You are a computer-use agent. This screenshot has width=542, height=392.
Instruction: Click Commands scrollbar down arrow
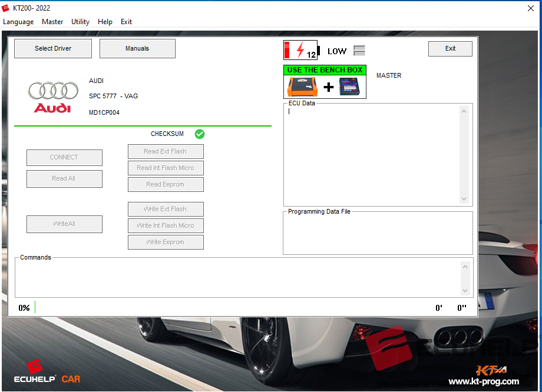465,291
